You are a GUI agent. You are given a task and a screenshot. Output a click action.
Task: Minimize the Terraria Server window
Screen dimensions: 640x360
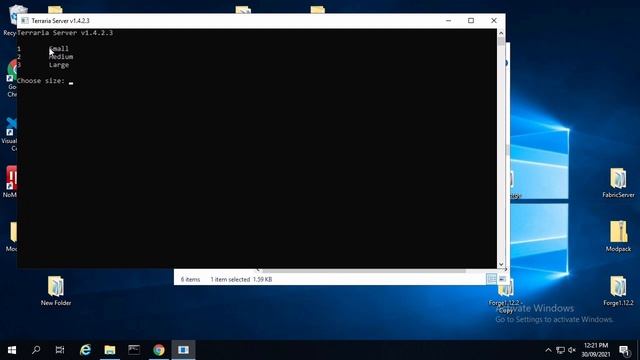(x=448, y=20)
